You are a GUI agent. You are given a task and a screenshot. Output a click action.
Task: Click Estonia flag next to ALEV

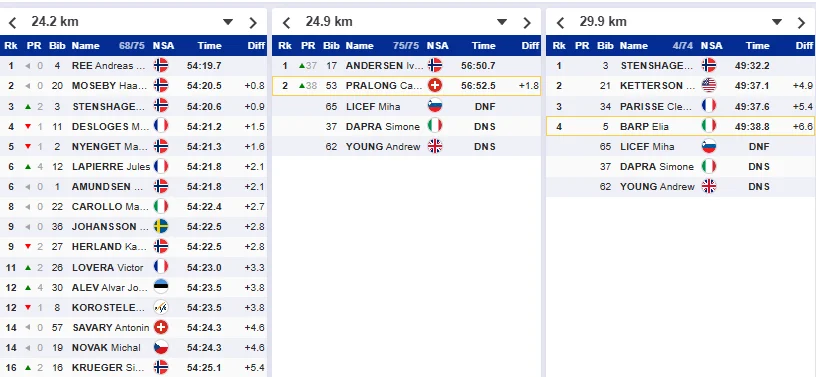[161, 287]
